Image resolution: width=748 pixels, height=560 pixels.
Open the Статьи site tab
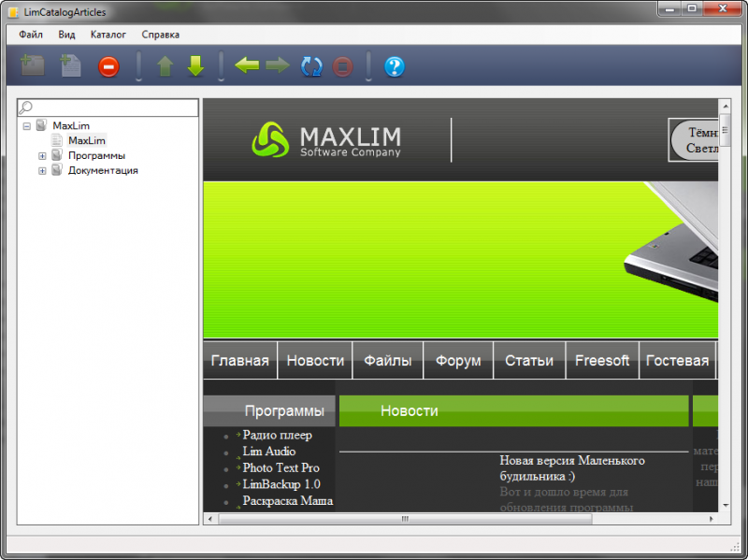tap(529, 360)
